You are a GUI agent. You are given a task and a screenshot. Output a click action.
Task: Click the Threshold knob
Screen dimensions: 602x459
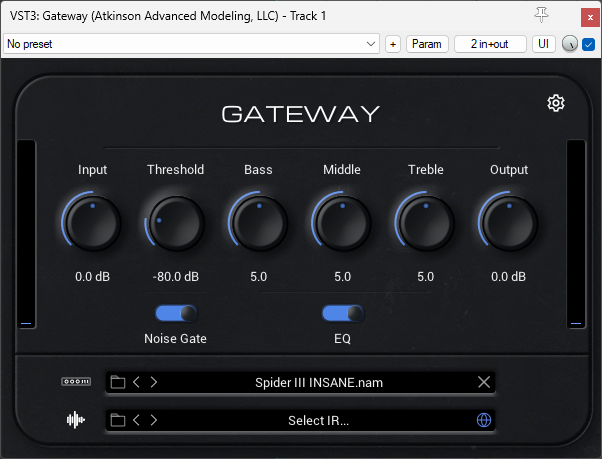[176, 223]
